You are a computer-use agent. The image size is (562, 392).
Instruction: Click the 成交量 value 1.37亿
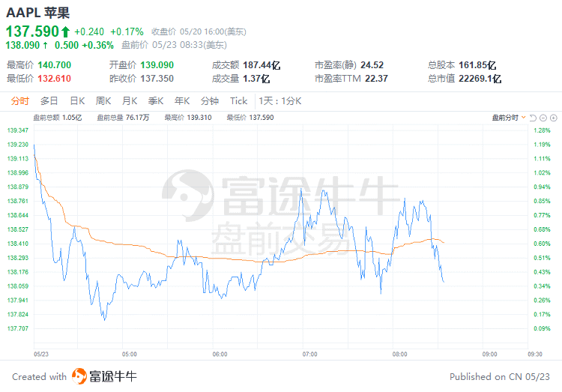(x=256, y=78)
